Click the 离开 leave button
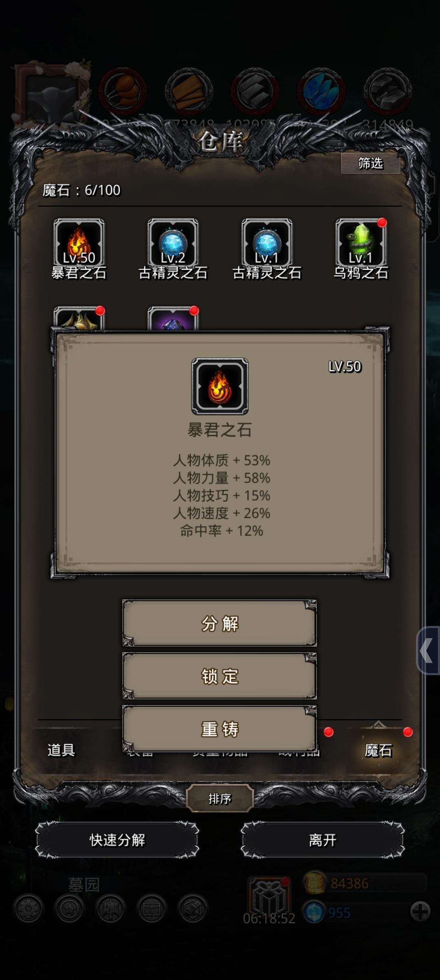Image resolution: width=440 pixels, height=980 pixels. pos(323,840)
